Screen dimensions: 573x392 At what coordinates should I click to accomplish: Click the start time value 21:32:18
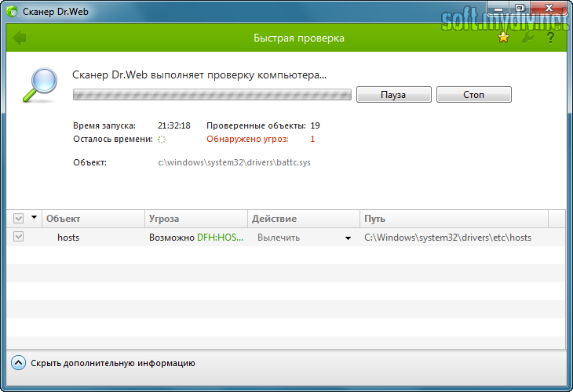[174, 125]
